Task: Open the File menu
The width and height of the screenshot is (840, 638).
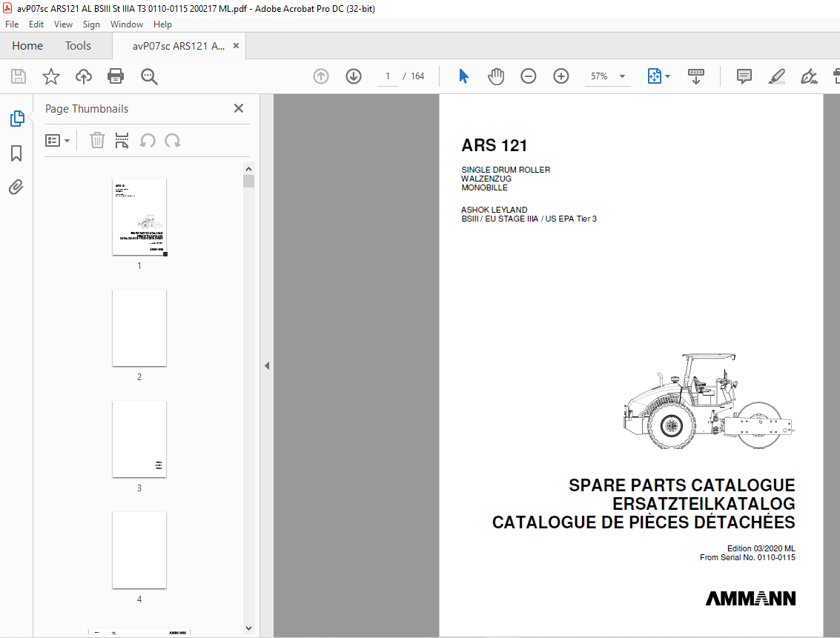Action: tap(12, 24)
